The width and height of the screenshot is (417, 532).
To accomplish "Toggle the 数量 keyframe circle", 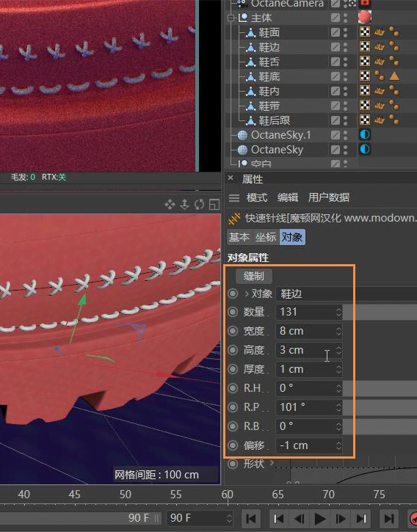I will tap(233, 312).
